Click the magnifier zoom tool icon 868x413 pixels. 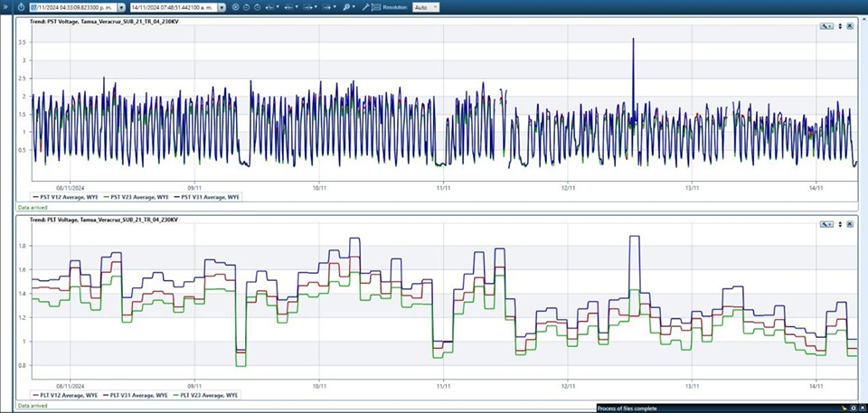[346, 6]
